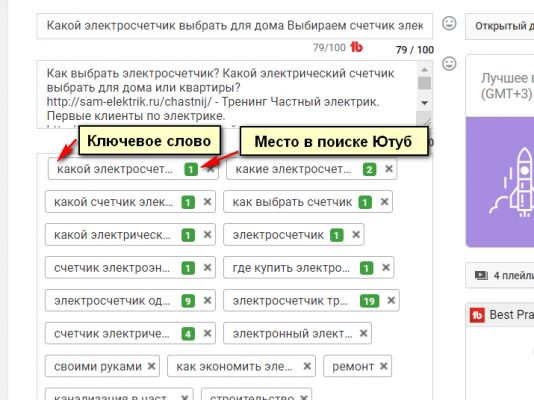The height and width of the screenshot is (400, 534).
Task: Remove the tag "электронный элект…"
Action: 363,333
